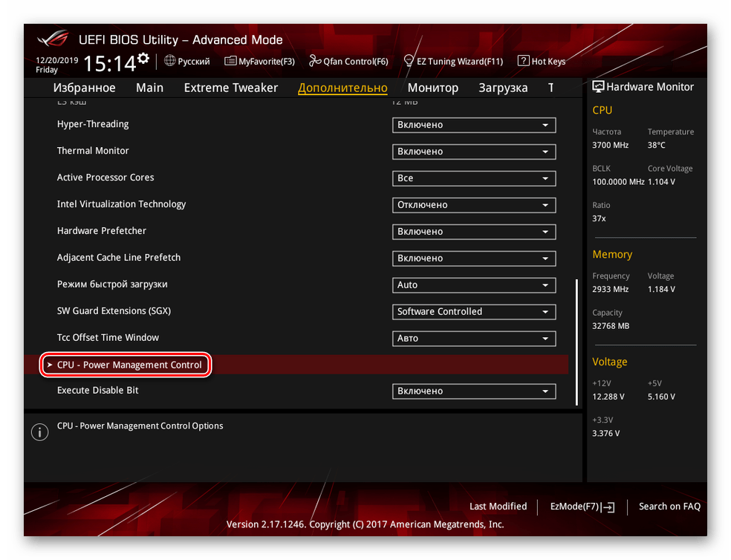Click the vertical scrollbar of settings list
This screenshot has width=731, height=560.
tap(576, 342)
